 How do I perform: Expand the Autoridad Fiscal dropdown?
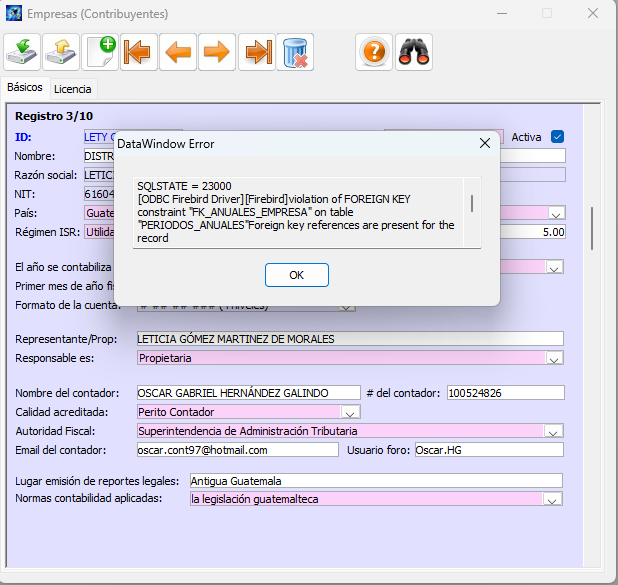pyautogui.click(x=555, y=431)
